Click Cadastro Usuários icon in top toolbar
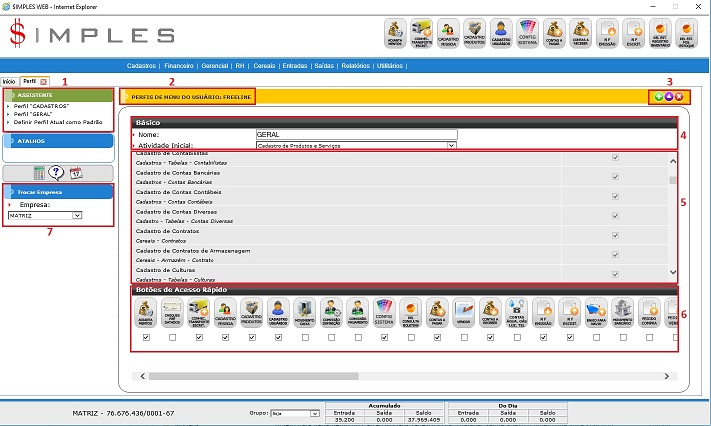Viewport: 711px width, 426px height. pyautogui.click(x=501, y=35)
